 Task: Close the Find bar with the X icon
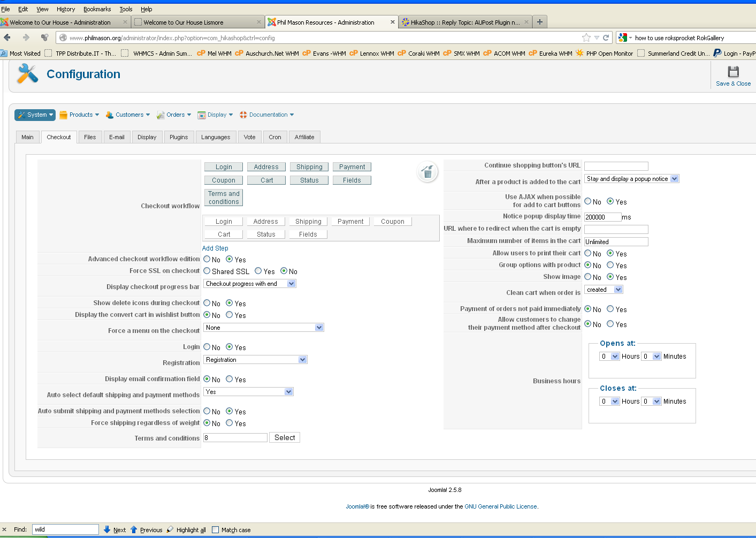pos(4,529)
